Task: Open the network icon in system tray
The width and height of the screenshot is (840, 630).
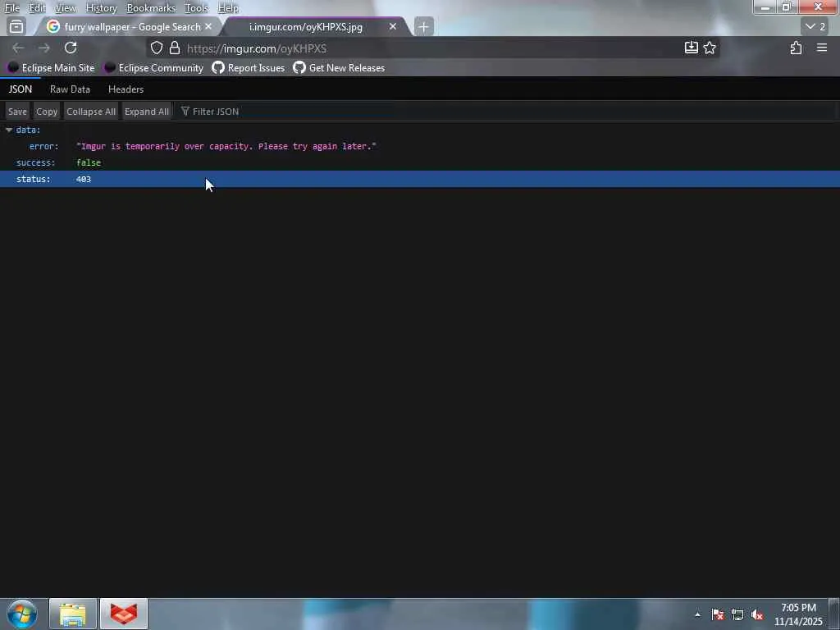Action: [x=737, y=614]
